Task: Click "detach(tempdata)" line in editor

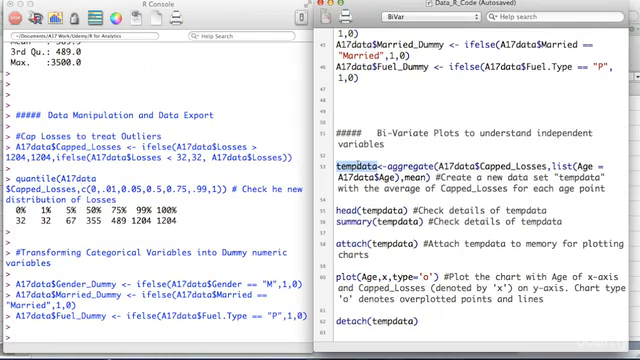Action: pyautogui.click(x=377, y=321)
